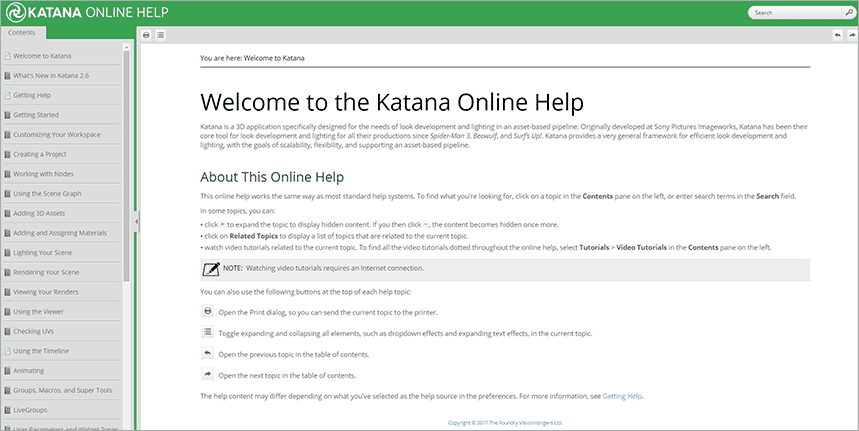Click the expand-all icon in the buttons list
The width and height of the screenshot is (859, 431).
point(208,332)
